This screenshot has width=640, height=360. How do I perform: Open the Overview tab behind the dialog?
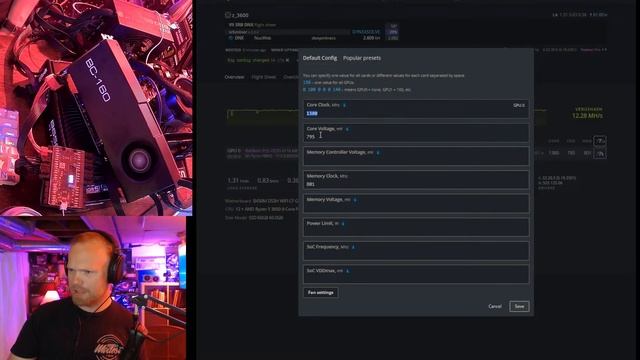point(234,77)
